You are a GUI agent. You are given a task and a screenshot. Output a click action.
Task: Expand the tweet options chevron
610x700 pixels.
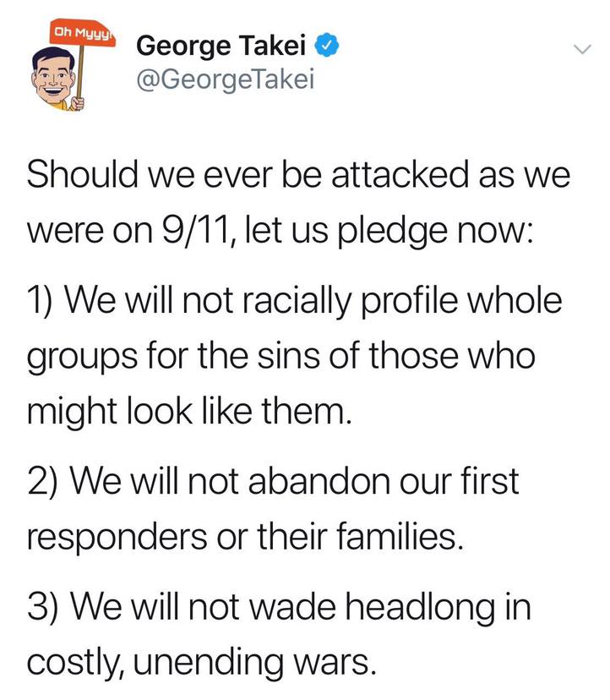coord(582,49)
